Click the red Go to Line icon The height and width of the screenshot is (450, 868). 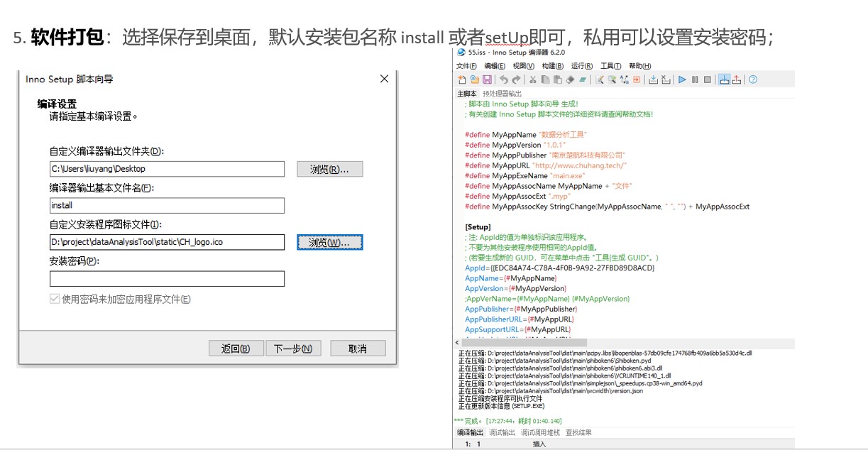[x=636, y=79]
